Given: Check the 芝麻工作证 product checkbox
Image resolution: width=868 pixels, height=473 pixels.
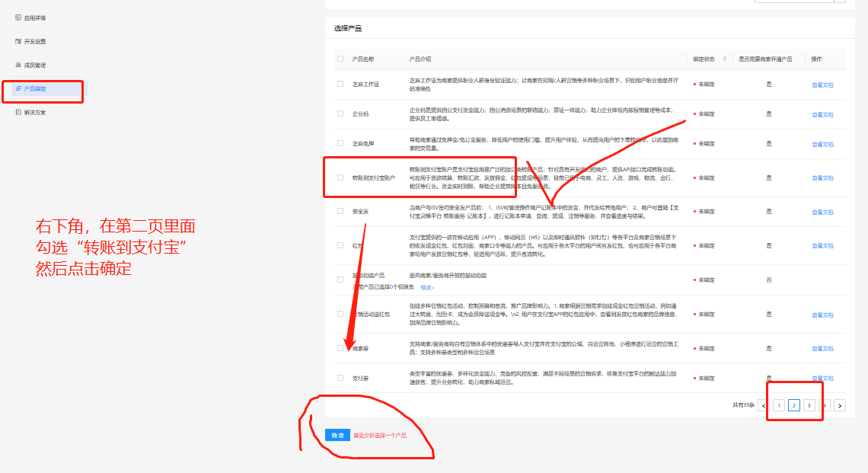Looking at the screenshot, I should [x=340, y=84].
